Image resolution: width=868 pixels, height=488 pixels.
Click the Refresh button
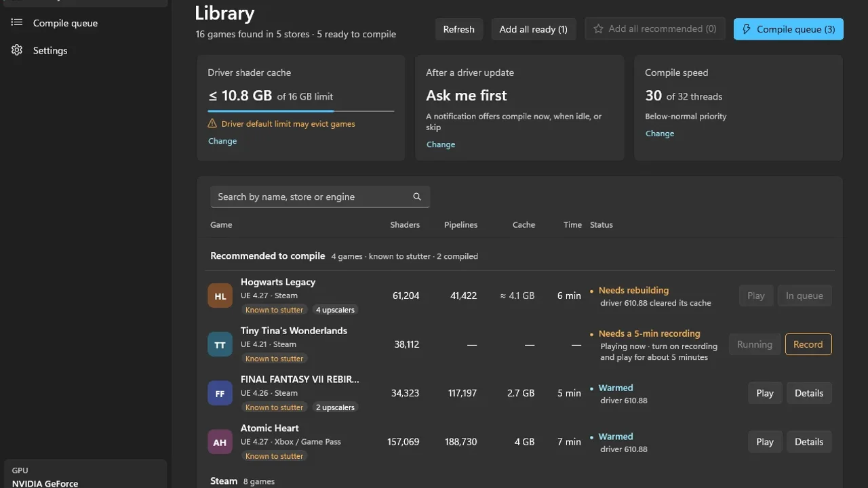tap(459, 29)
